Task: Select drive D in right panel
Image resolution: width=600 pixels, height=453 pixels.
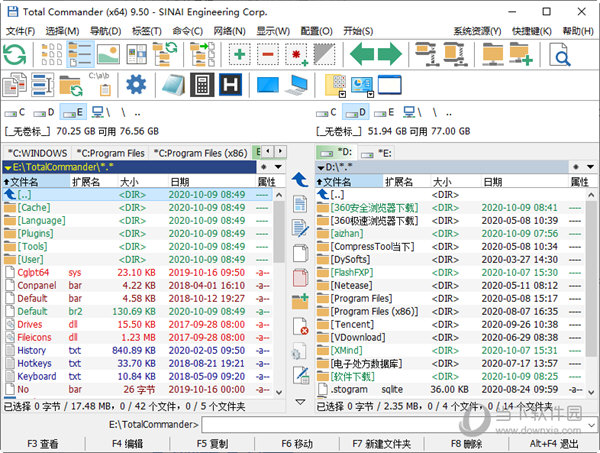Action: (355, 112)
